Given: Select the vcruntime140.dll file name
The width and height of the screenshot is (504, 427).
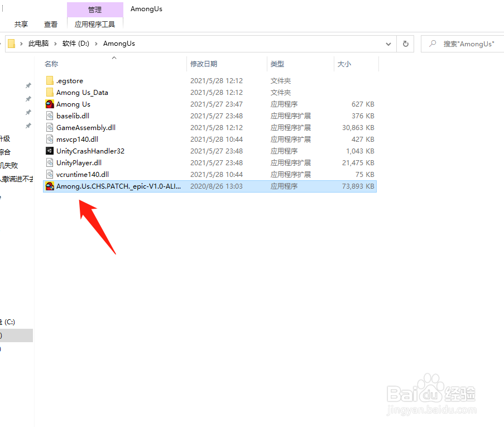Looking at the screenshot, I should point(83,174).
